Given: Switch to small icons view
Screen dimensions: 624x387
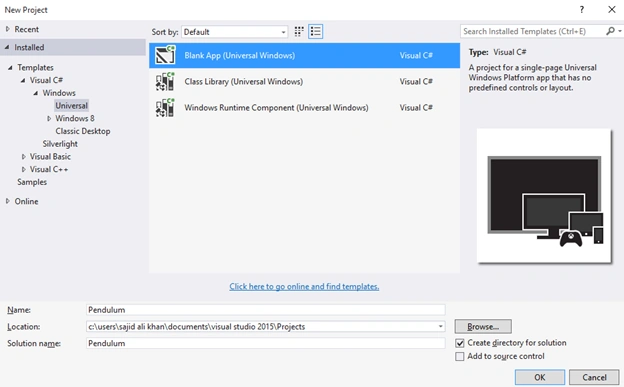Looking at the screenshot, I should 299,31.
